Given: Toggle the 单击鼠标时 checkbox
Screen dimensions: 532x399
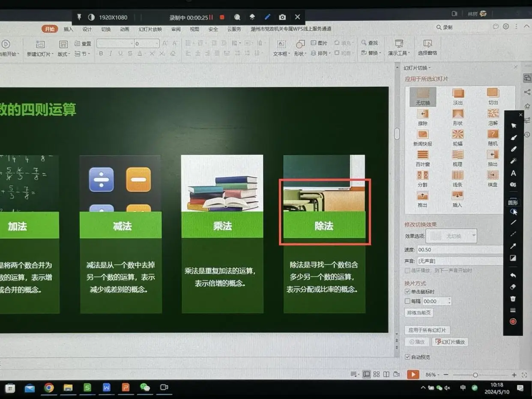Looking at the screenshot, I should (x=407, y=292).
